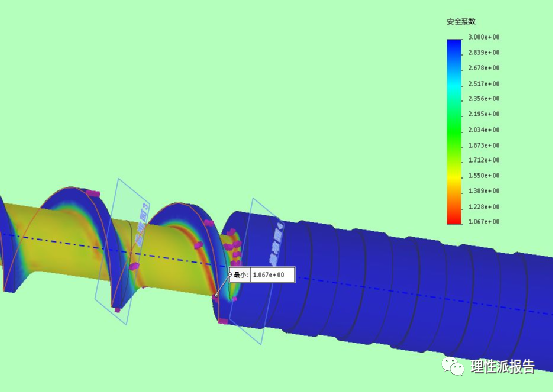Select legend value 2.678e+00
The width and height of the screenshot is (553, 392).
[484, 68]
